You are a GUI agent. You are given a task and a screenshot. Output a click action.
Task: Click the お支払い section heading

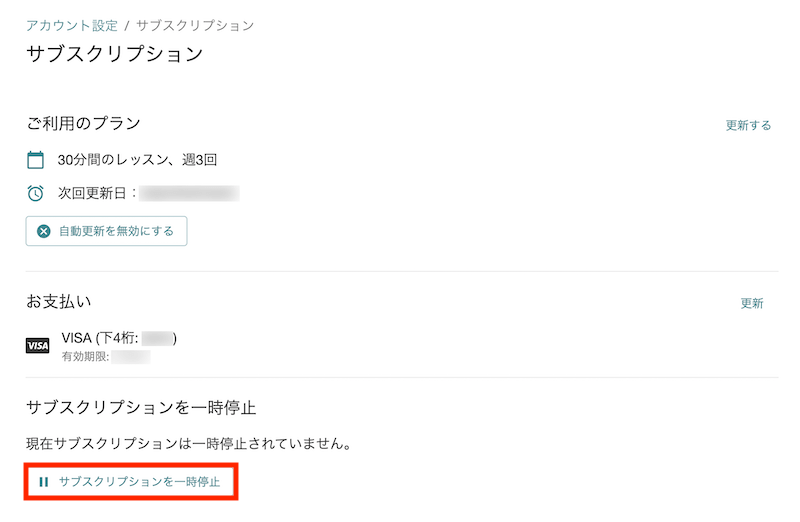59,301
